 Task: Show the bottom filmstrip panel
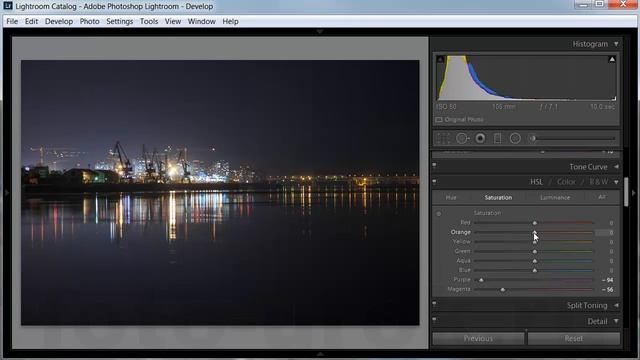point(320,354)
